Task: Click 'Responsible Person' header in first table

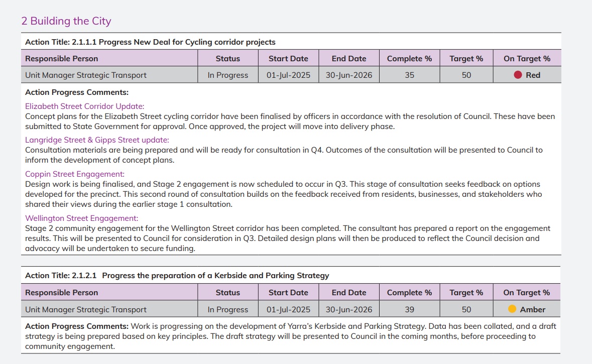Action: [62, 59]
